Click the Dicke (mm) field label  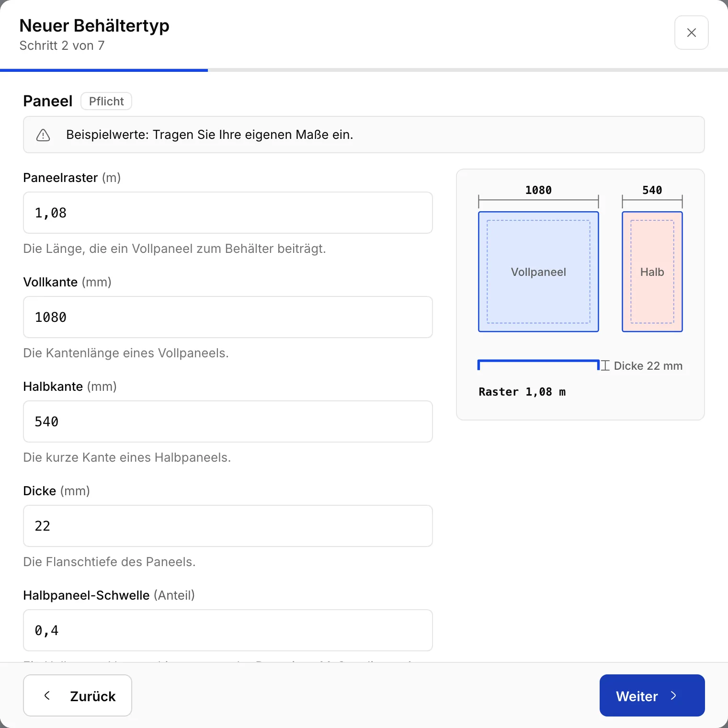pos(57,491)
